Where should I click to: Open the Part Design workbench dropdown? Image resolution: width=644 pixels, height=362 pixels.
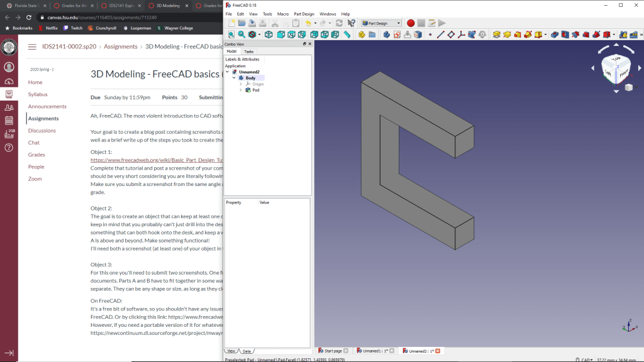(381, 23)
